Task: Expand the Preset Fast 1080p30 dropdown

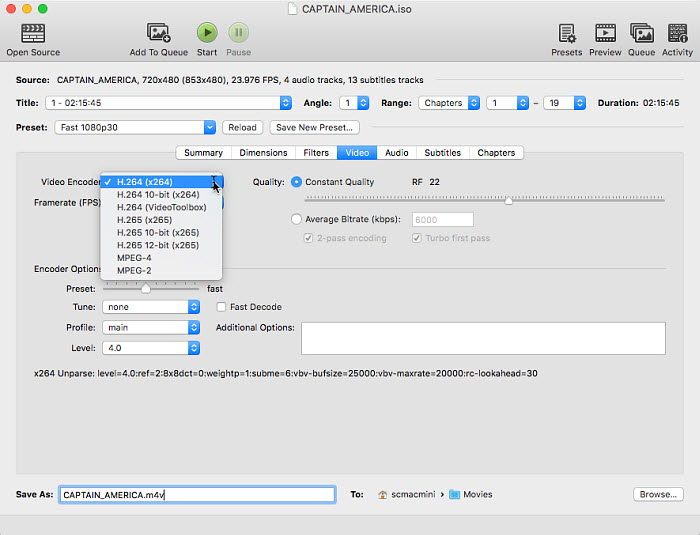Action: 135,128
